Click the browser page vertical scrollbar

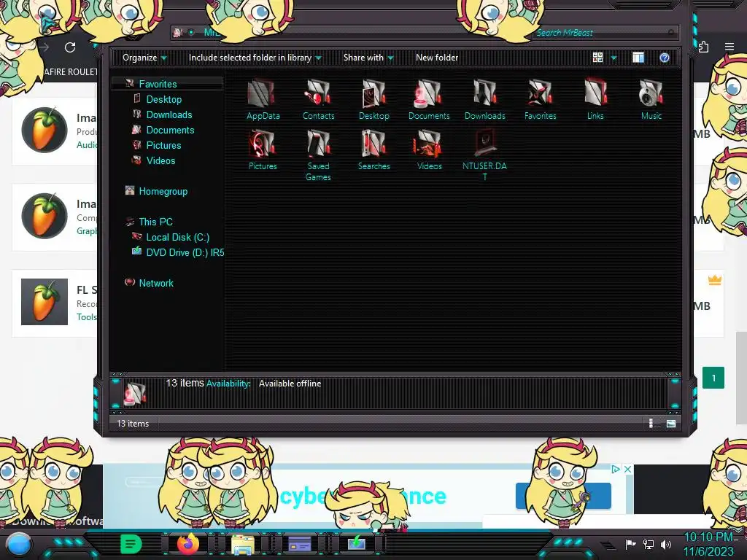tap(741, 378)
